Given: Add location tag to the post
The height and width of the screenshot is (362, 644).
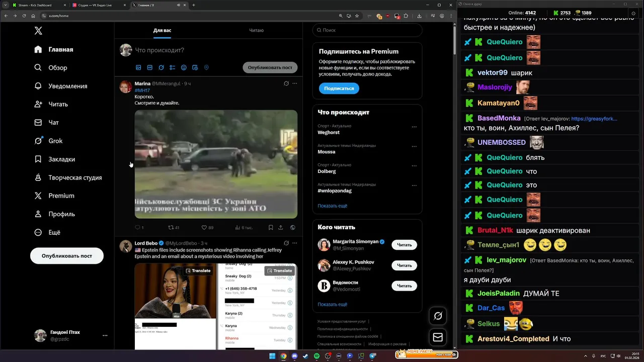Looking at the screenshot, I should point(206,67).
